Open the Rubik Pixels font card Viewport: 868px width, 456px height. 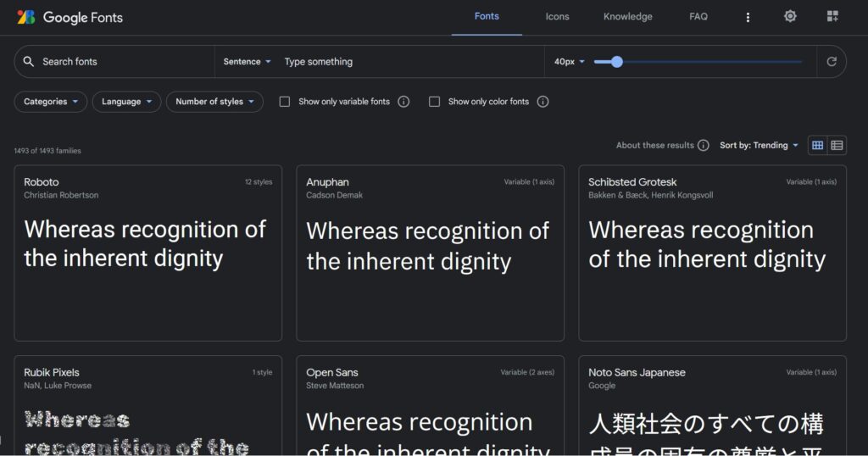tap(147, 406)
